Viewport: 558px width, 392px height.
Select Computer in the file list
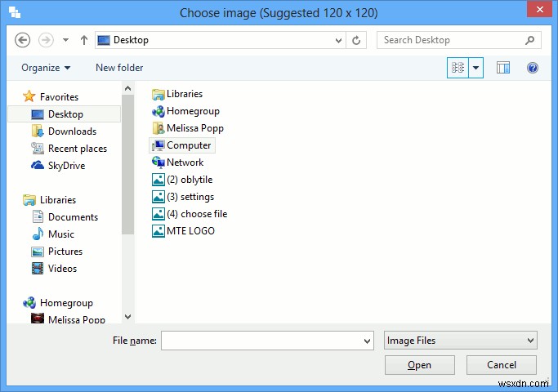(x=182, y=145)
